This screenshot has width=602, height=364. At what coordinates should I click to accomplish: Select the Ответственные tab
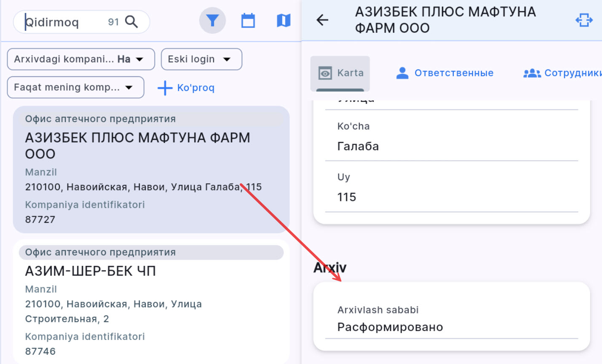click(454, 72)
